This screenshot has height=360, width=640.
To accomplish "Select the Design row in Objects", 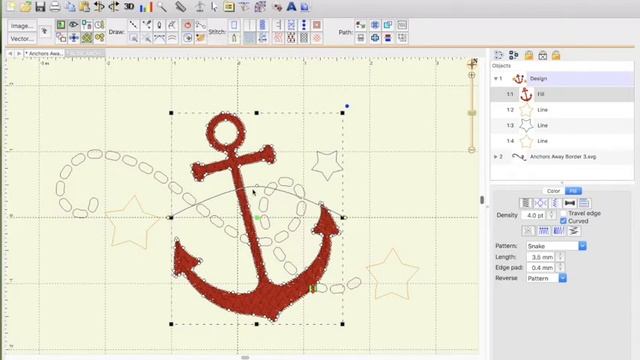I will click(x=562, y=78).
